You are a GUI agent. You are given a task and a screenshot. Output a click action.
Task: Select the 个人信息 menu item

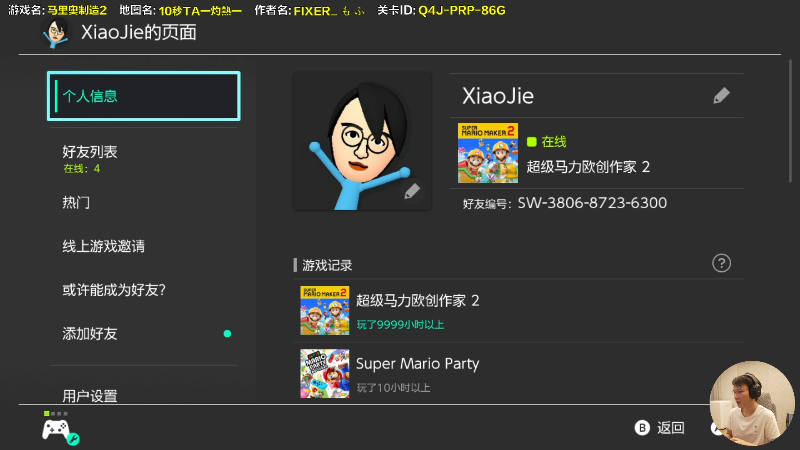(143, 96)
